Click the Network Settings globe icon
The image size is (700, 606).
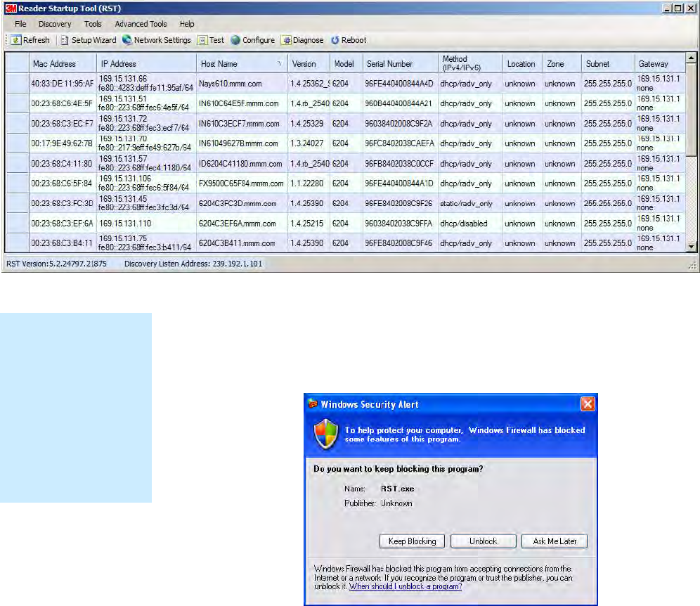(127, 40)
